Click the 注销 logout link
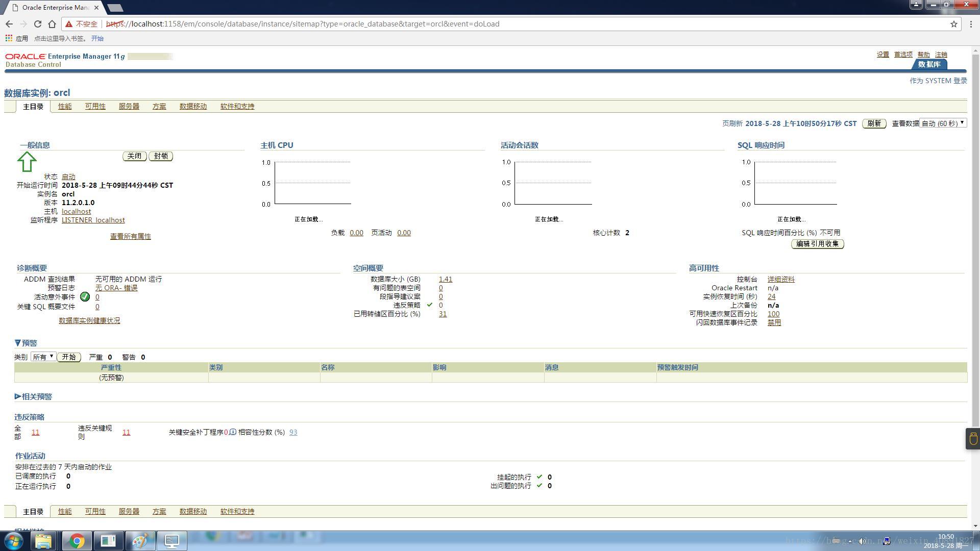Image resolution: width=980 pixels, height=551 pixels. (941, 55)
